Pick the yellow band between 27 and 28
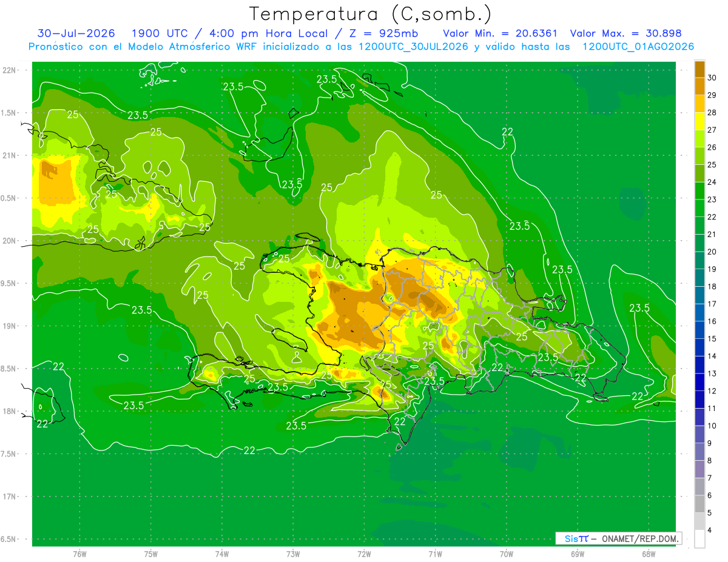Screen dimensions: 728x562 [x=699, y=121]
